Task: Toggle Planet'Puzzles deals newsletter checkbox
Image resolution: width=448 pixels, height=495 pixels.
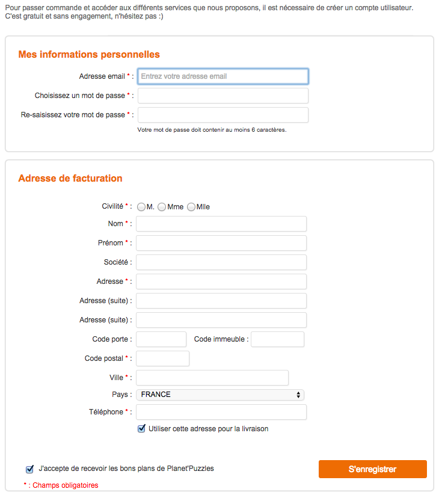Action: [x=29, y=469]
